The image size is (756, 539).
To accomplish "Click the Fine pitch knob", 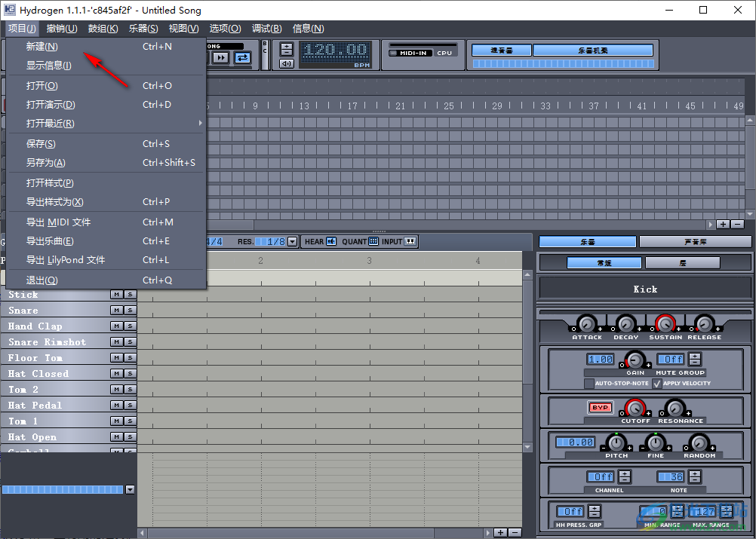I will 655,443.
